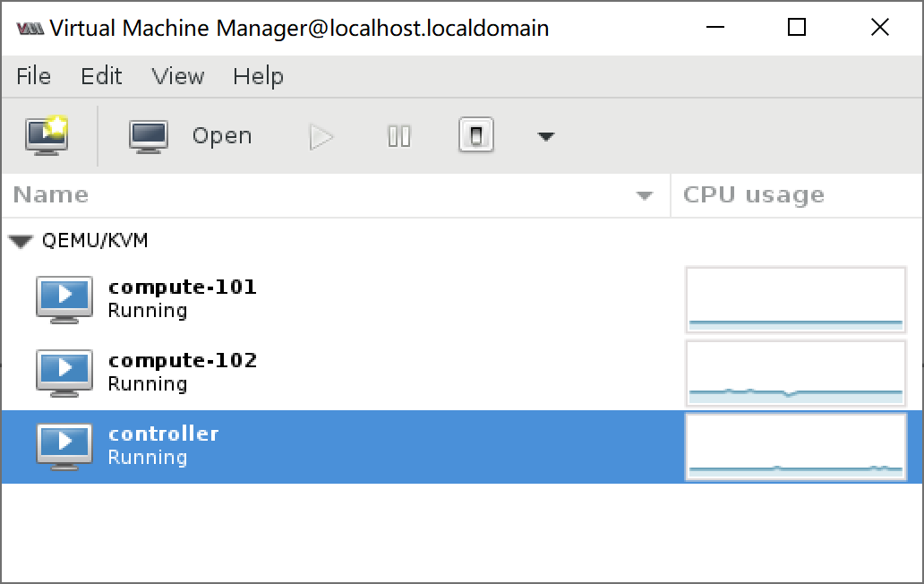Open the shutdown options dropdown arrow
This screenshot has width=924, height=584.
[x=545, y=137]
